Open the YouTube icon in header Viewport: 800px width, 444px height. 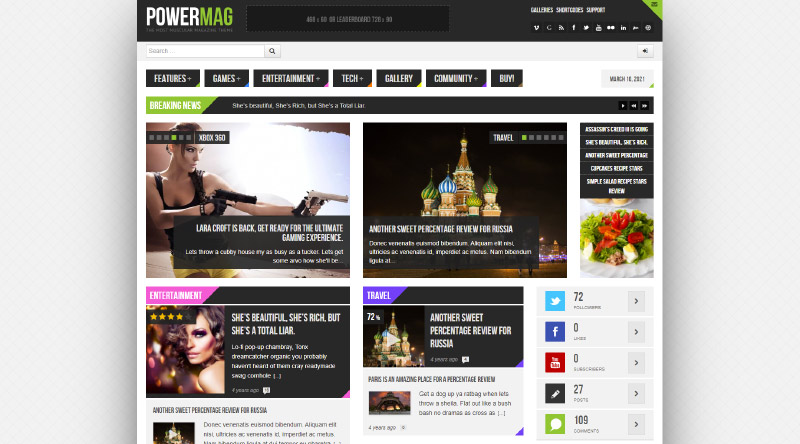point(598,28)
